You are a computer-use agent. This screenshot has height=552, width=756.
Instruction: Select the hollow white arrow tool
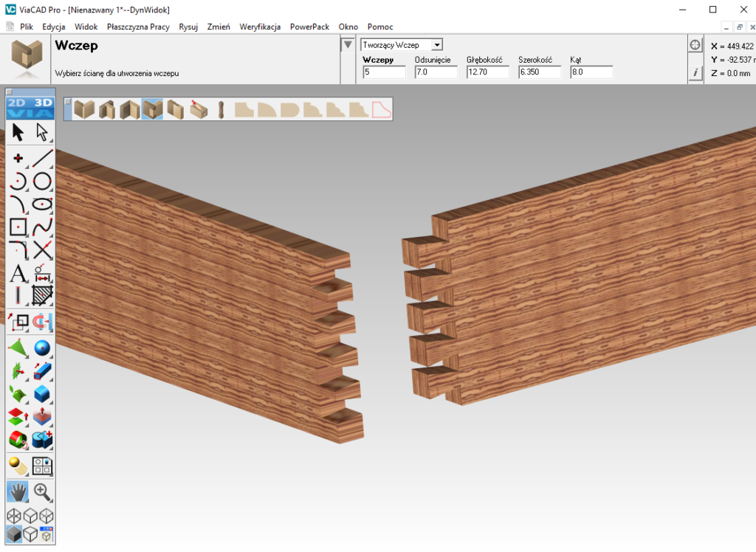point(42,132)
